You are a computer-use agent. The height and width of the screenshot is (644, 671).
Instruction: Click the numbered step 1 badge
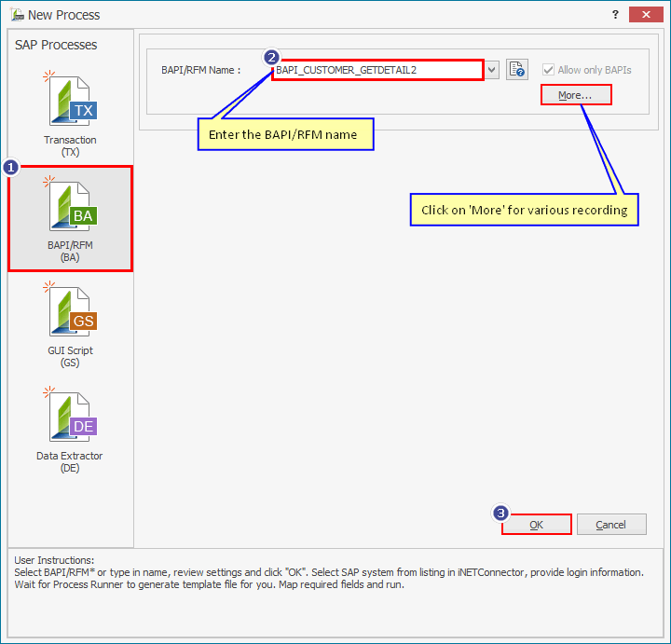[11, 168]
